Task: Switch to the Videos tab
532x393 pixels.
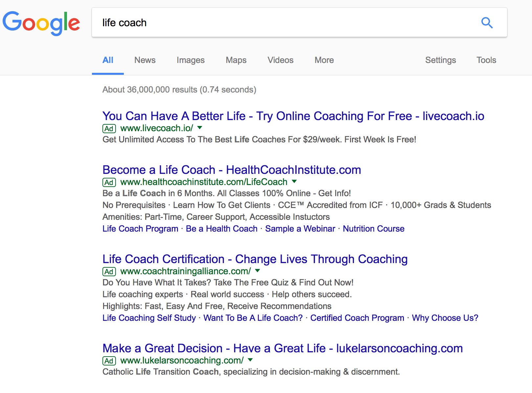Action: [280, 60]
